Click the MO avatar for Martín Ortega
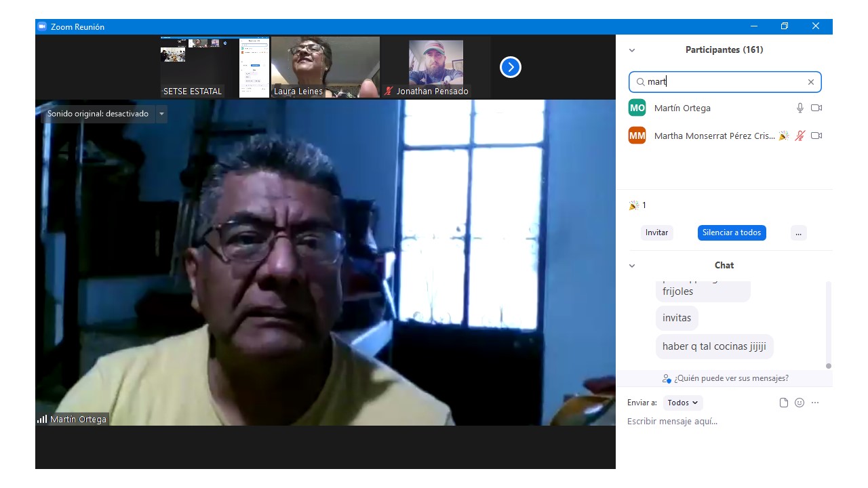 pyautogui.click(x=637, y=108)
